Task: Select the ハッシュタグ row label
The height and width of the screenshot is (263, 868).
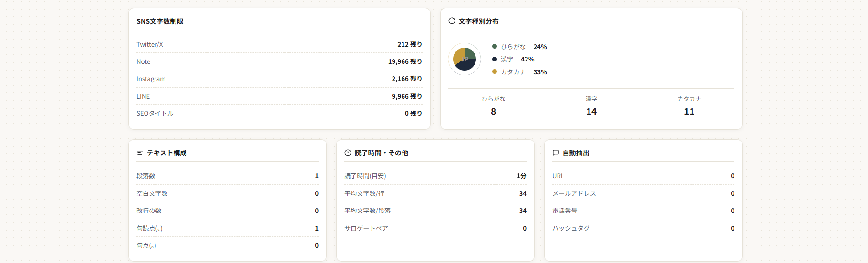Action: coord(571,228)
